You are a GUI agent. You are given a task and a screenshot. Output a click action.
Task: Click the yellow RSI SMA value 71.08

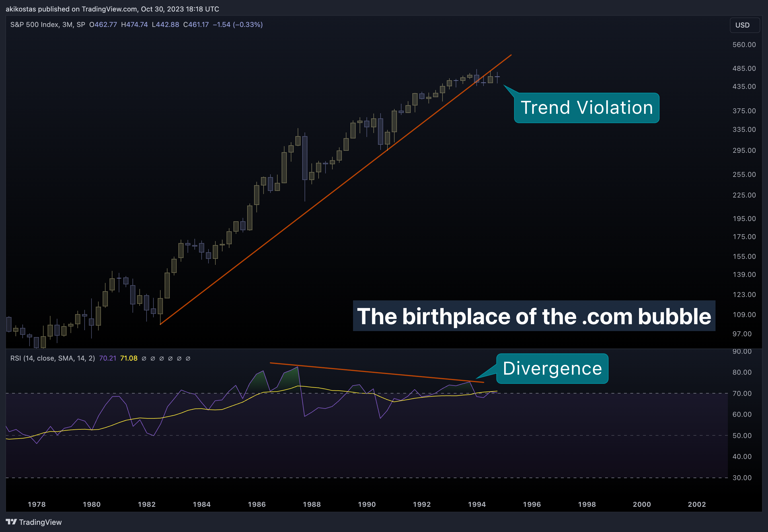[129, 358]
